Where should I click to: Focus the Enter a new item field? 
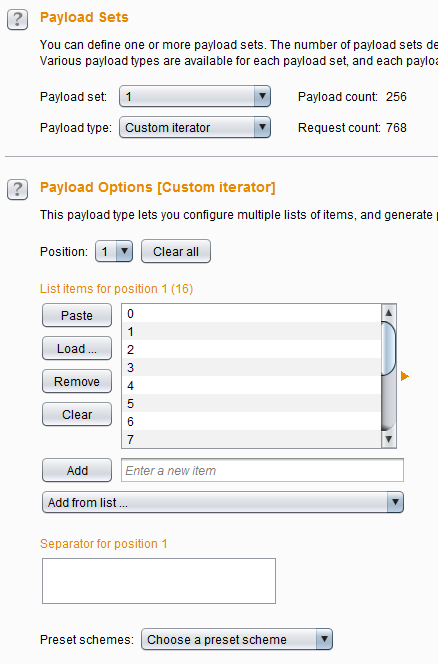[x=262, y=470]
